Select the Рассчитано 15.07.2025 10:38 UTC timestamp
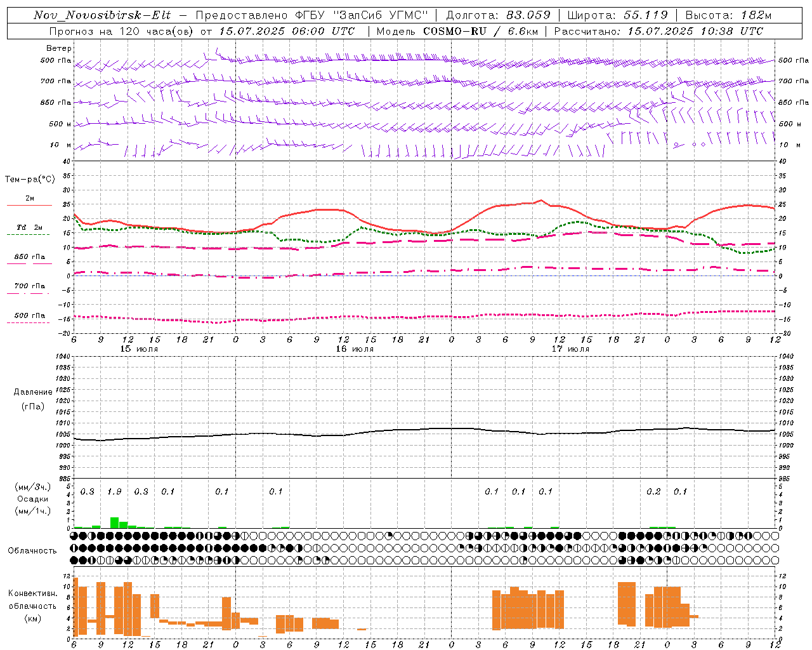This screenshot has height=650, width=812. (696, 31)
